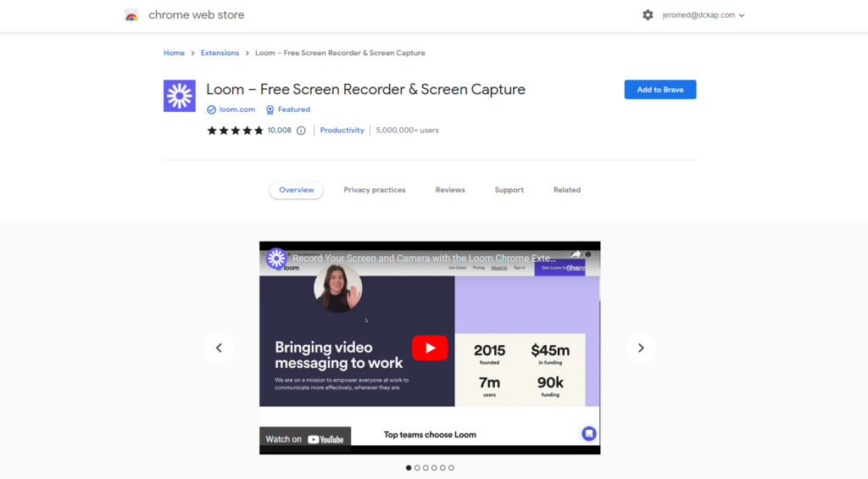Go to the Home breadcrumb link
The image size is (868, 479).
pos(174,53)
